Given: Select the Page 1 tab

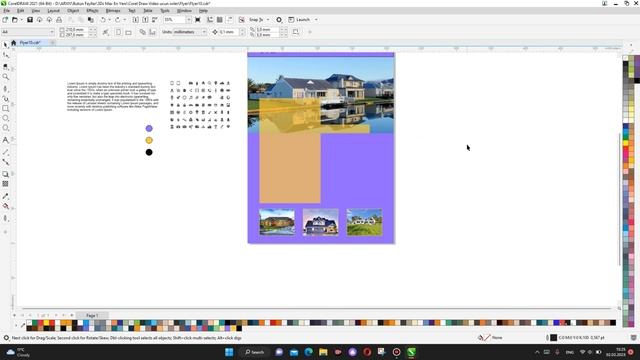Looking at the screenshot, I should [x=92, y=316].
